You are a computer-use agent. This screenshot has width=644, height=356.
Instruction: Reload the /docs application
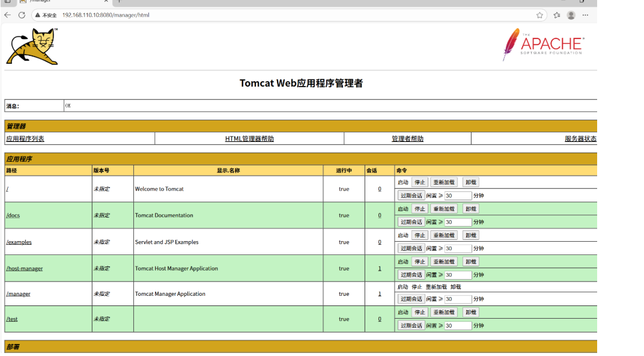(444, 209)
